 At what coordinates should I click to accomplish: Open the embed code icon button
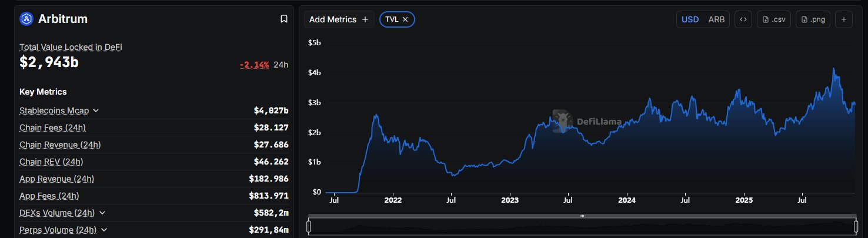(x=743, y=19)
